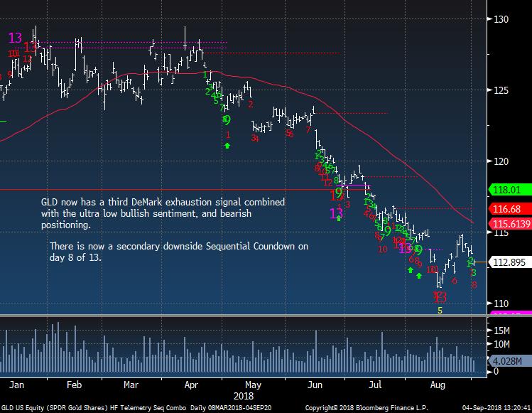532x413 pixels.
Task: Click the 120 price axis label
Action: [501, 161]
